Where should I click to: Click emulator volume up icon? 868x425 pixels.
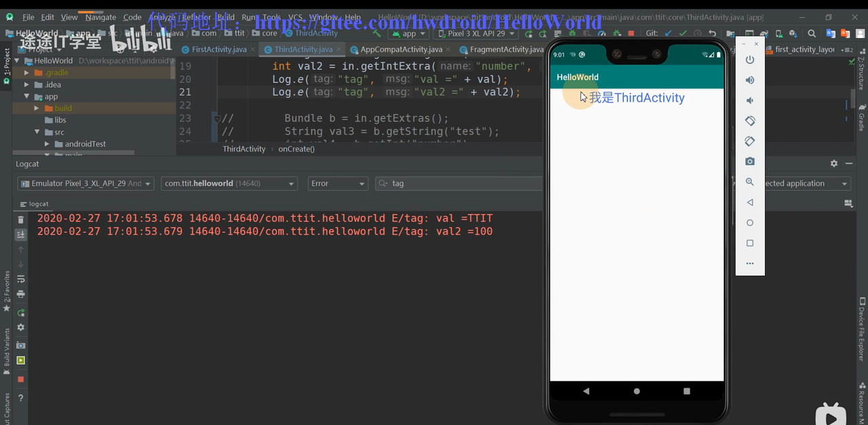(x=750, y=80)
